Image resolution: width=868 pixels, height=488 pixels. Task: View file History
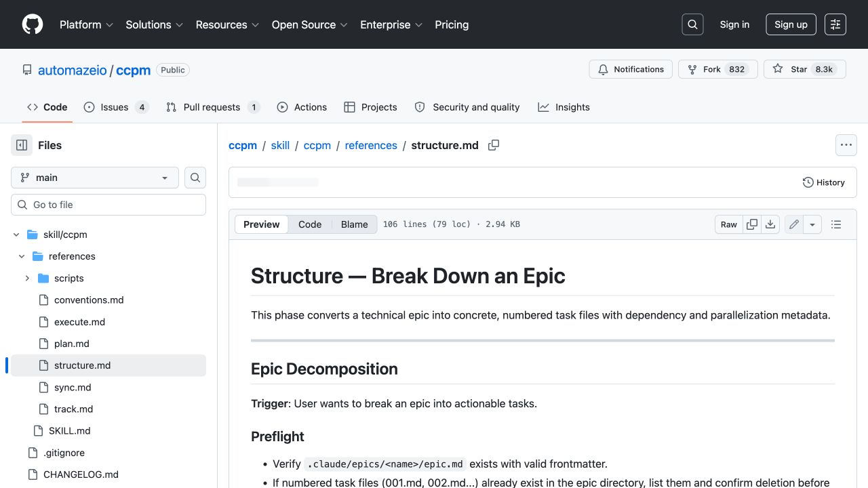tap(824, 182)
